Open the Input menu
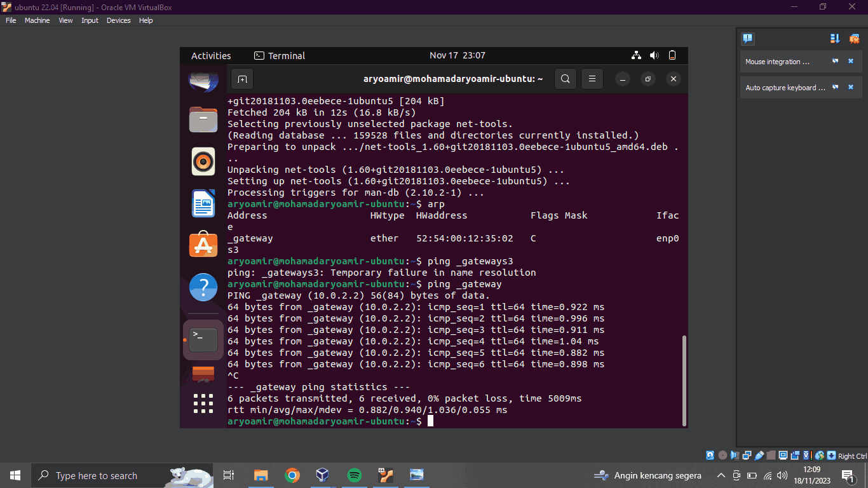This screenshot has width=868, height=488. (90, 20)
